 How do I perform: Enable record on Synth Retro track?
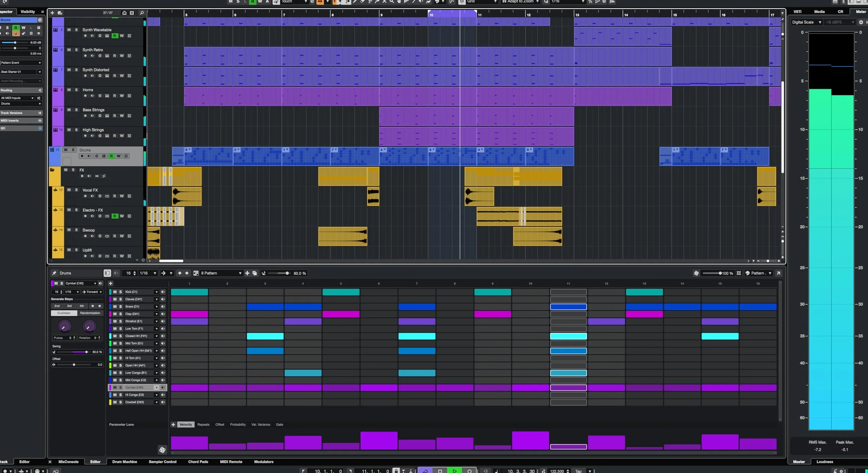pyautogui.click(x=85, y=56)
